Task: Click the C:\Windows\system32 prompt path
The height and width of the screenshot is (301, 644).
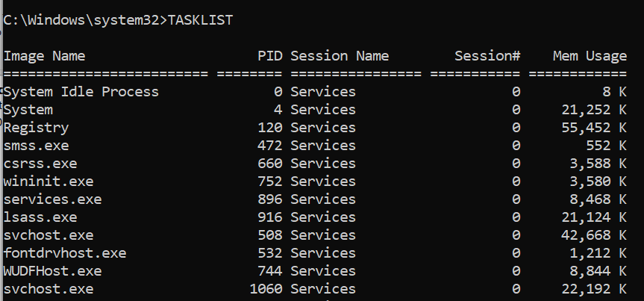Action: pos(81,20)
